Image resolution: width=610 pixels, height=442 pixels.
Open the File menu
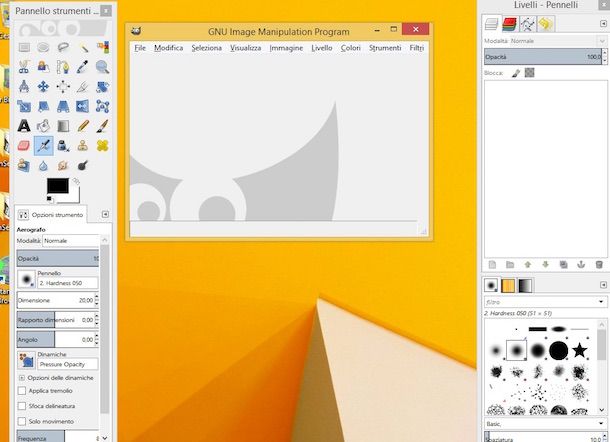click(140, 48)
